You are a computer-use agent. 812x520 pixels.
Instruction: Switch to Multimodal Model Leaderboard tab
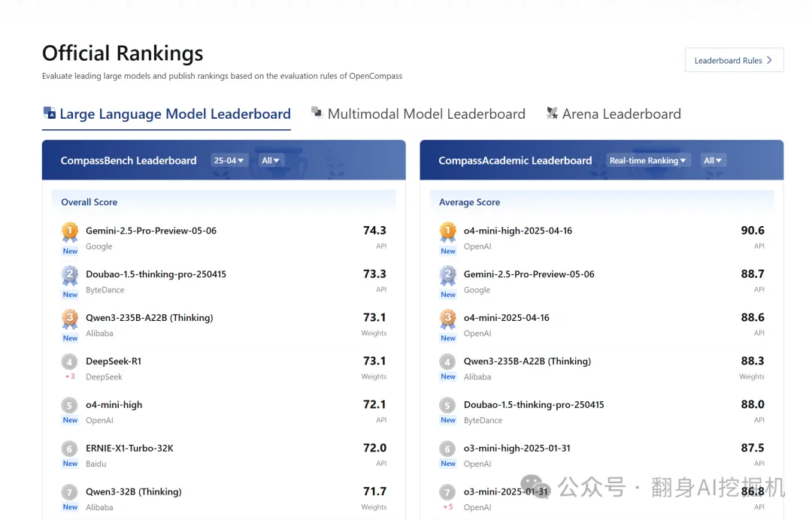[x=426, y=114]
